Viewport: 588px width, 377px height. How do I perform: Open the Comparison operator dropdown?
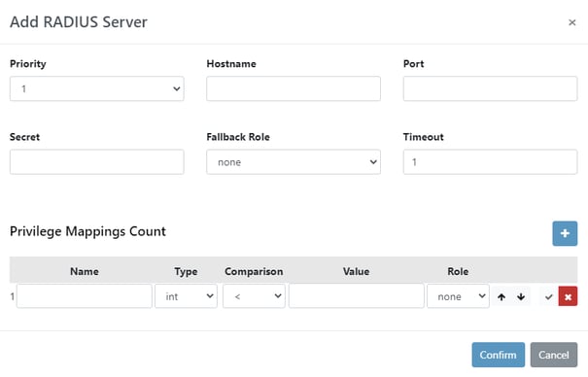tap(254, 296)
